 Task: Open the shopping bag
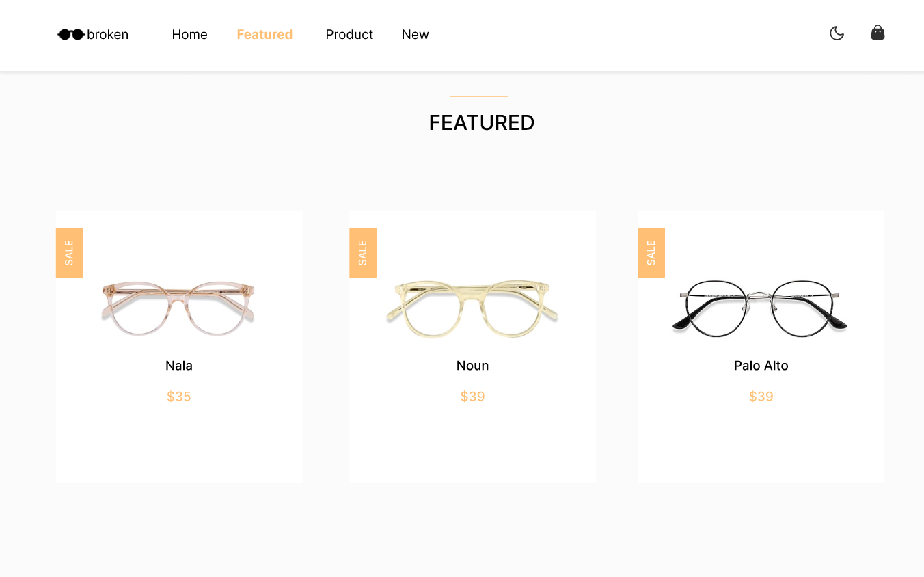(x=878, y=32)
